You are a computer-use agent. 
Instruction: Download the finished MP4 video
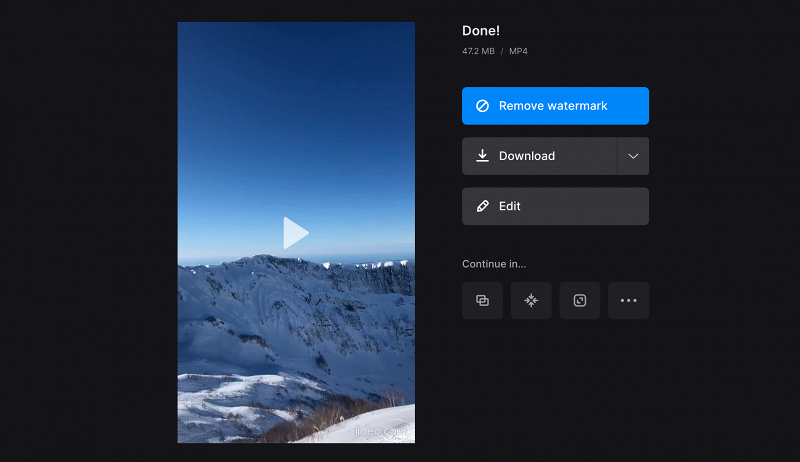[x=539, y=156]
